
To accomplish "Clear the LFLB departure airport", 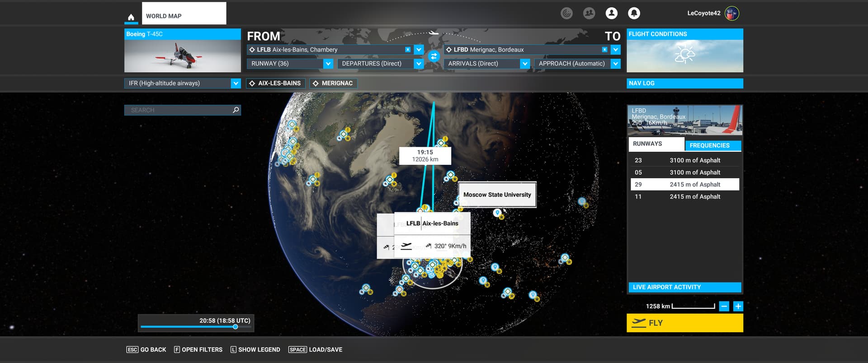I will click(408, 50).
